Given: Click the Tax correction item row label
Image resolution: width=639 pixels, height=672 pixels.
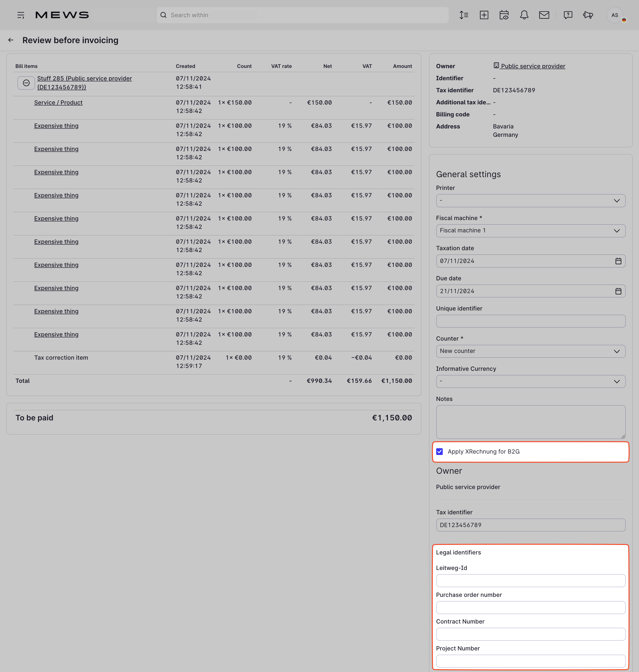Looking at the screenshot, I should (61, 357).
